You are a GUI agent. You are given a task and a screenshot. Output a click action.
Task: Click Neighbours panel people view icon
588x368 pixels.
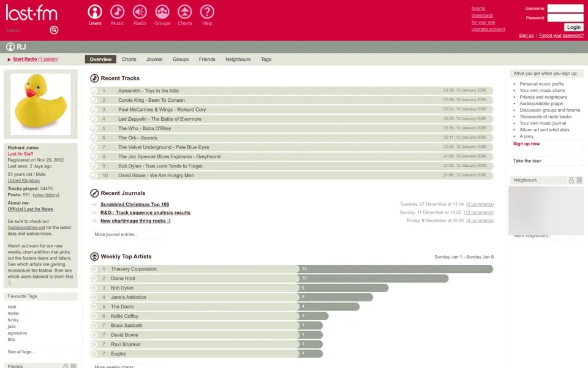[x=571, y=180]
